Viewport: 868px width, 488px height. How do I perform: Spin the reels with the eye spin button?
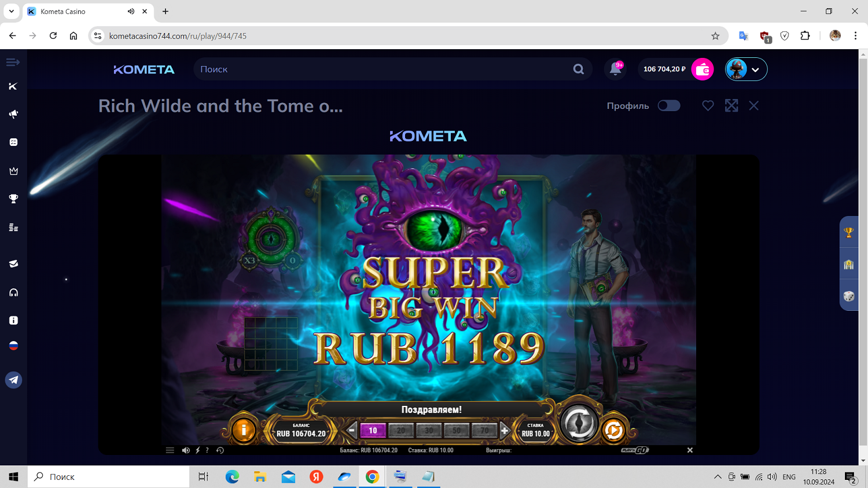[x=578, y=423]
